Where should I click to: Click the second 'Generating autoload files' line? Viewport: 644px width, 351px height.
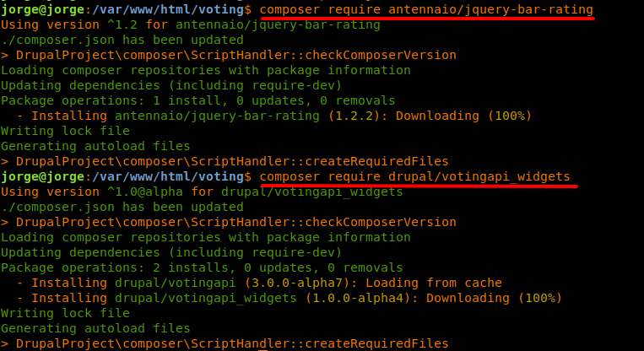point(95,328)
